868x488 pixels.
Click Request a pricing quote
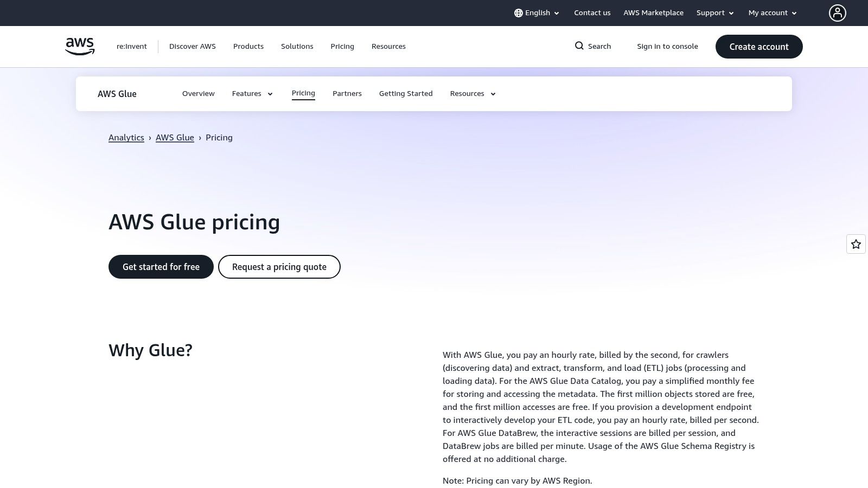point(279,267)
